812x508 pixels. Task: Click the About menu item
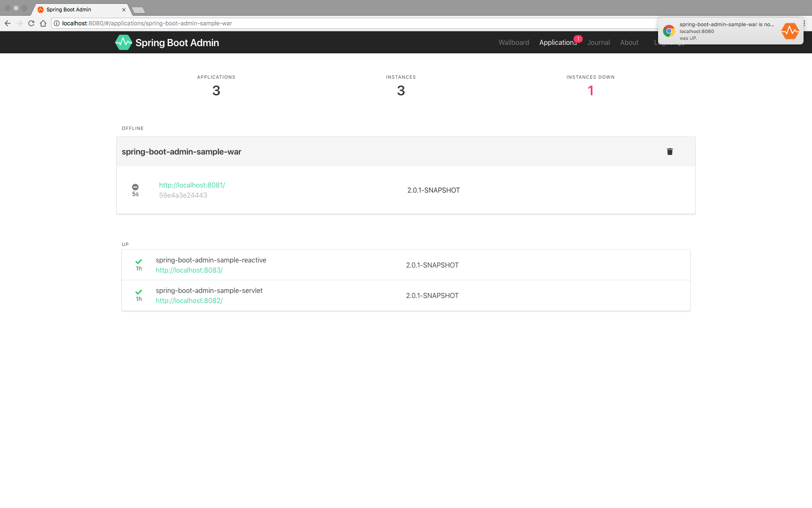pos(628,42)
